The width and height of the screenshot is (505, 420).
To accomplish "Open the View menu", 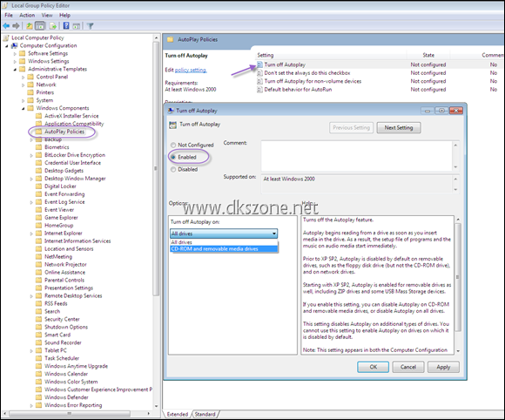I will 47,15.
